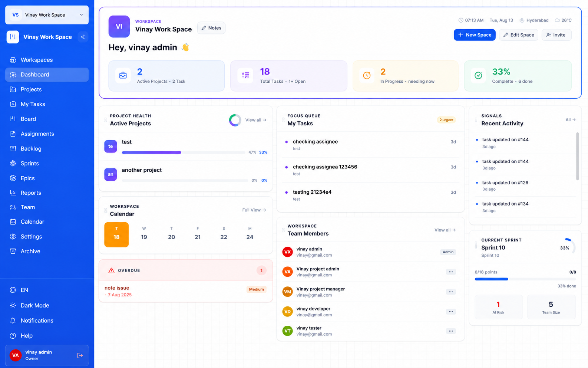This screenshot has height=368, width=588.
Task: Click the overdue warning triangle icon
Action: coord(111,270)
